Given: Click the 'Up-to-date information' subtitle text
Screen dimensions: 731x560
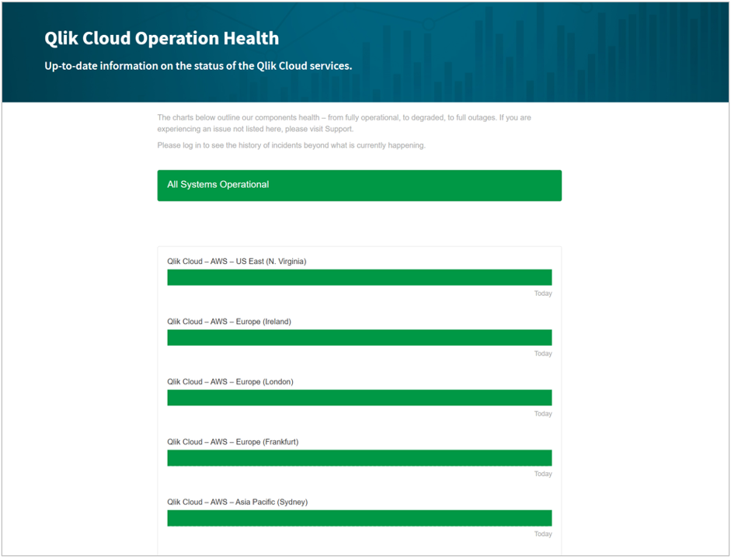Looking at the screenshot, I should 198,66.
